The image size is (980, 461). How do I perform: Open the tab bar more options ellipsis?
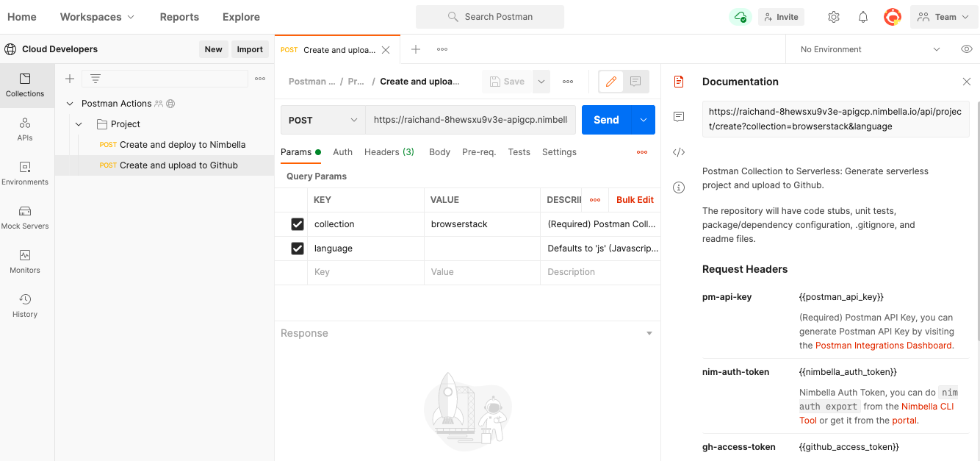pos(442,49)
